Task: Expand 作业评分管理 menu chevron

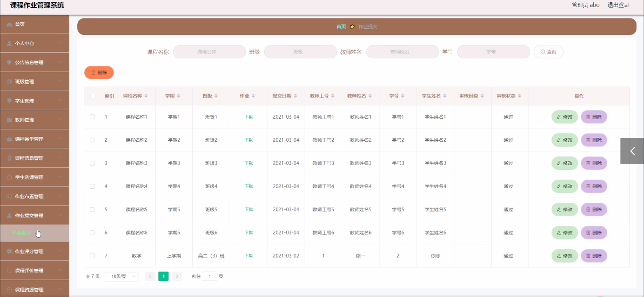Action: pyautogui.click(x=61, y=251)
